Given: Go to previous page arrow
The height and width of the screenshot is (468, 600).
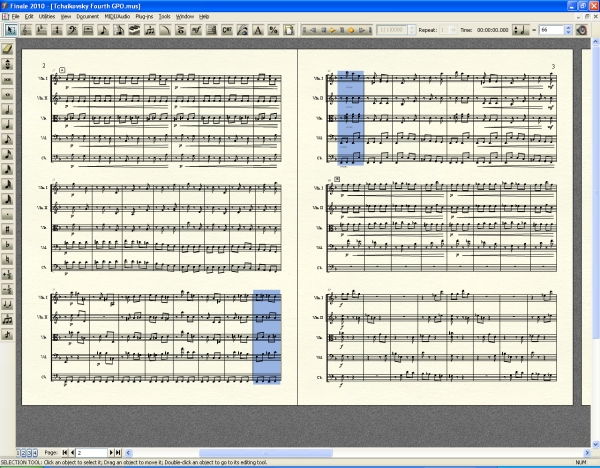Looking at the screenshot, I should 72,453.
